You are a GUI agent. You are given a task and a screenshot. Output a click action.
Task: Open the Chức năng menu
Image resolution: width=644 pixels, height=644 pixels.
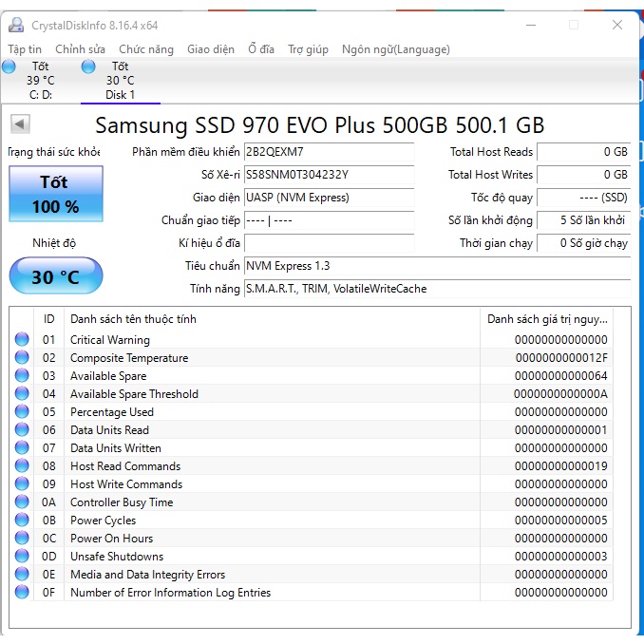tap(146, 49)
